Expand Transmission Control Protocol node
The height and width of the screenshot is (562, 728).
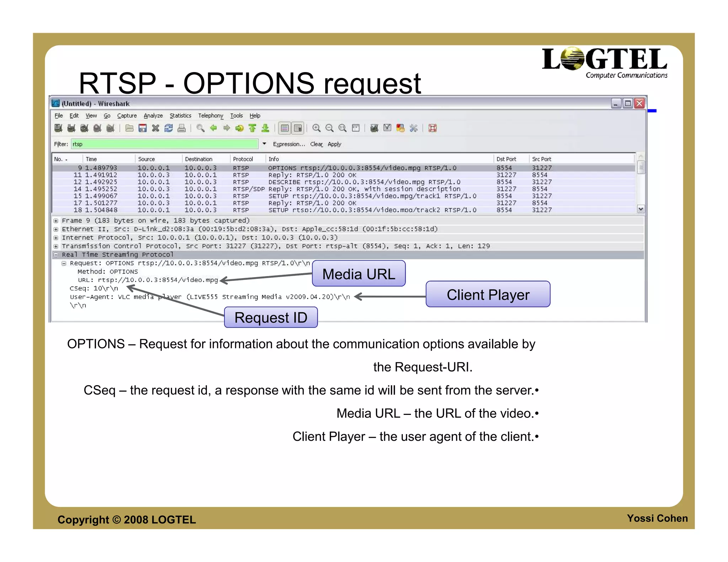click(x=56, y=246)
